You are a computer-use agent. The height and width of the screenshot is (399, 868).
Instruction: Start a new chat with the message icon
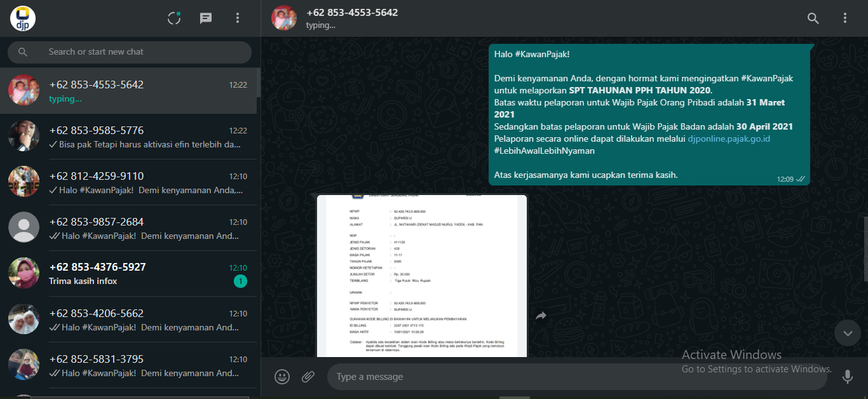tap(206, 18)
